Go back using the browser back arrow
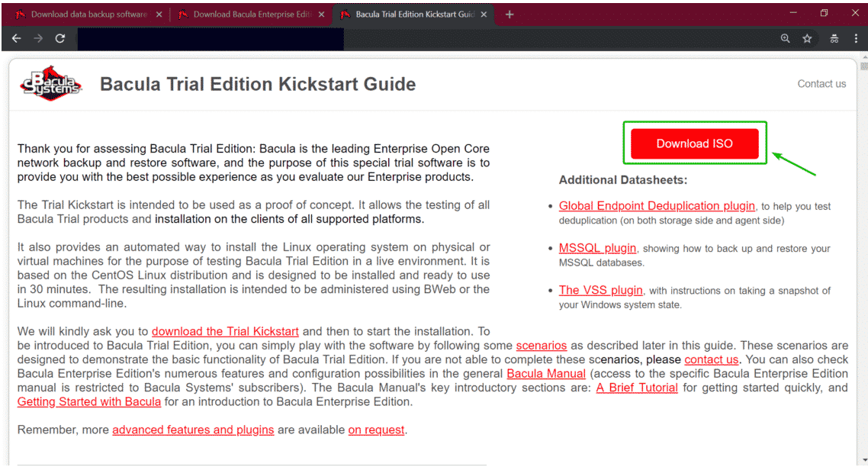This screenshot has height=467, width=868. 17,38
